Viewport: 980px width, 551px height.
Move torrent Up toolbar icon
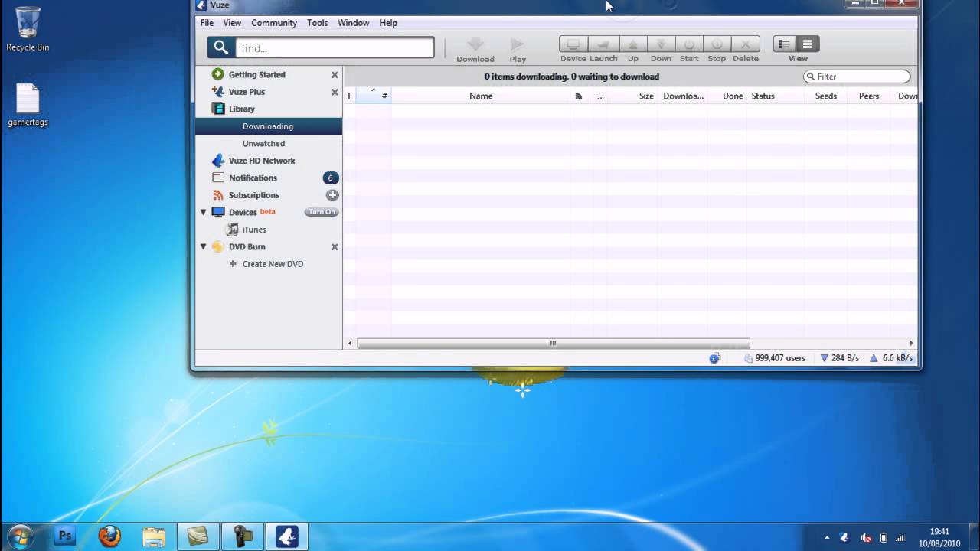click(x=633, y=44)
